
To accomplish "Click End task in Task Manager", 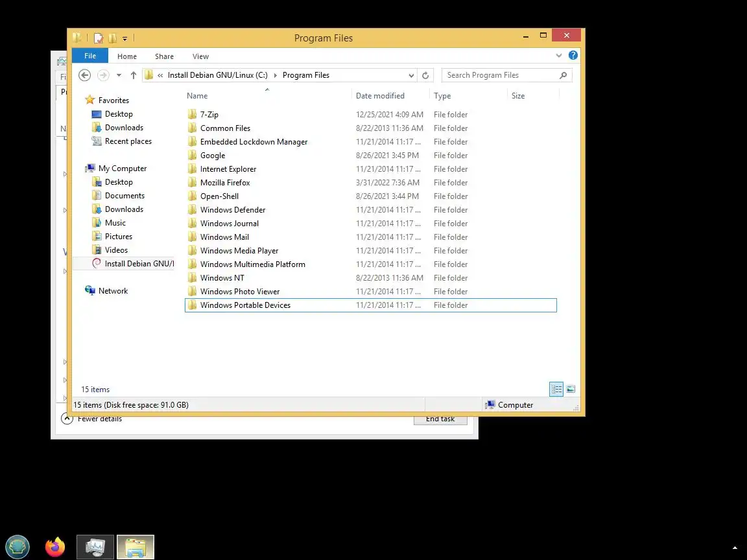I will pyautogui.click(x=440, y=419).
